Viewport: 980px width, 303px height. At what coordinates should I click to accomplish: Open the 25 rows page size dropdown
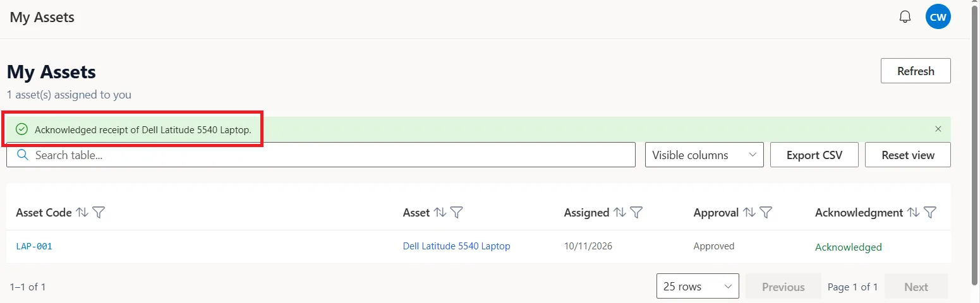tap(698, 287)
